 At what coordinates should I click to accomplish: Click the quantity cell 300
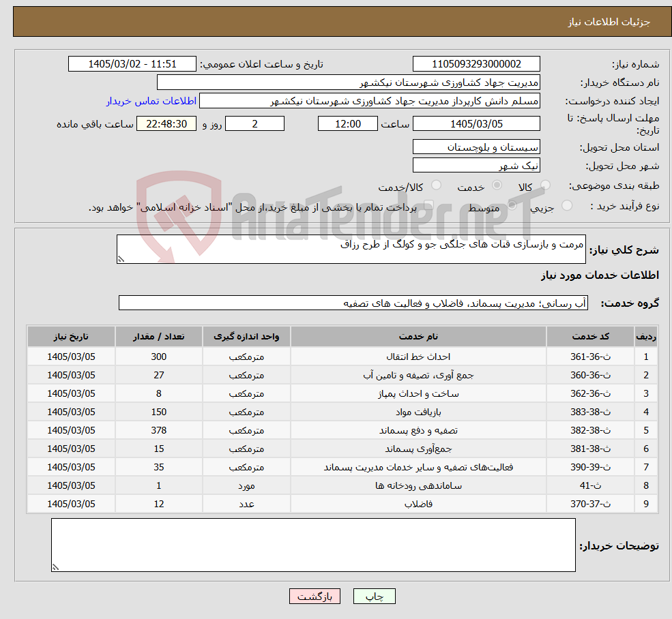(158, 357)
